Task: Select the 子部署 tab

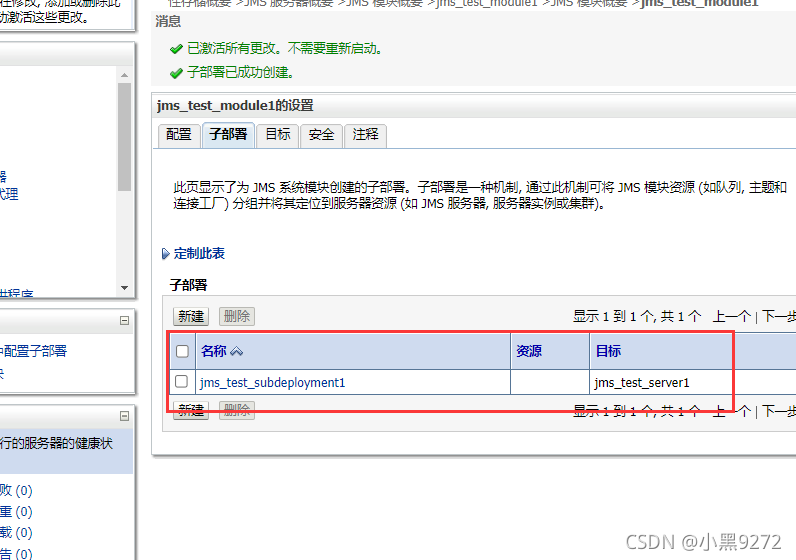Action: 228,135
